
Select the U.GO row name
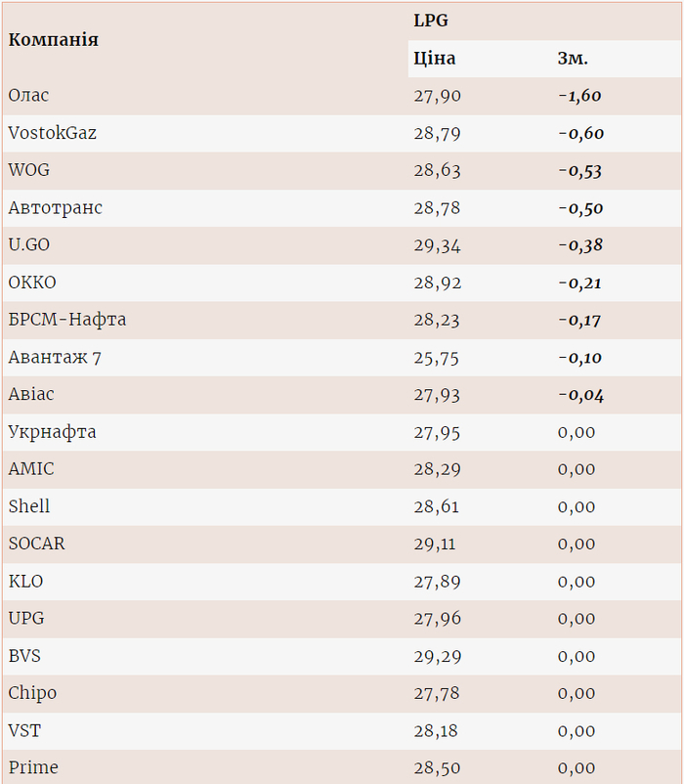(x=28, y=245)
